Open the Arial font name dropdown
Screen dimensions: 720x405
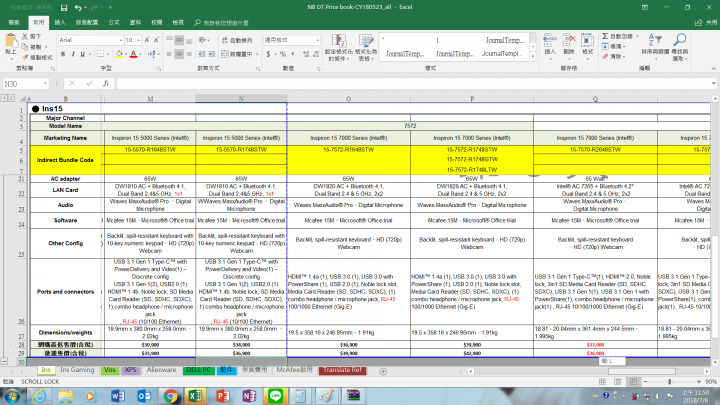(x=121, y=40)
